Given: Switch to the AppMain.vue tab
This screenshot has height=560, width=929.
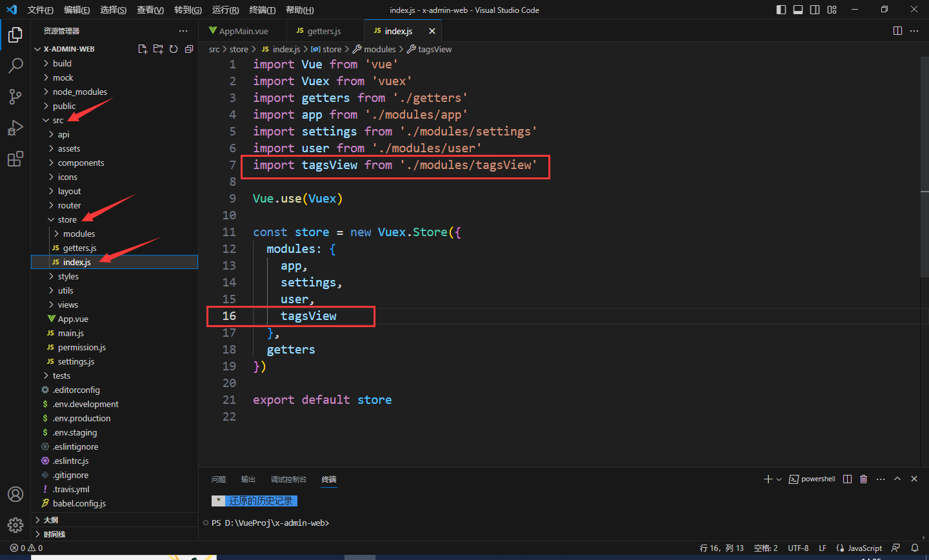Looking at the screenshot, I should [x=242, y=31].
